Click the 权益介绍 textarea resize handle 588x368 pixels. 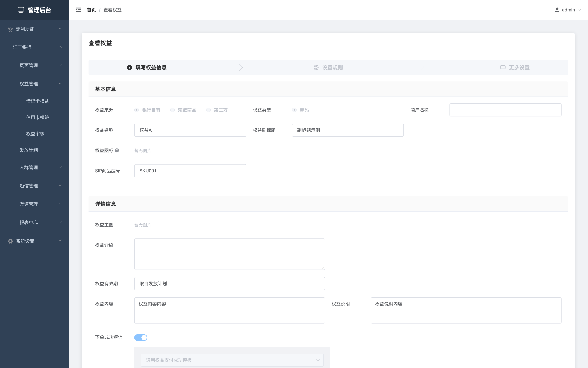[x=323, y=268]
